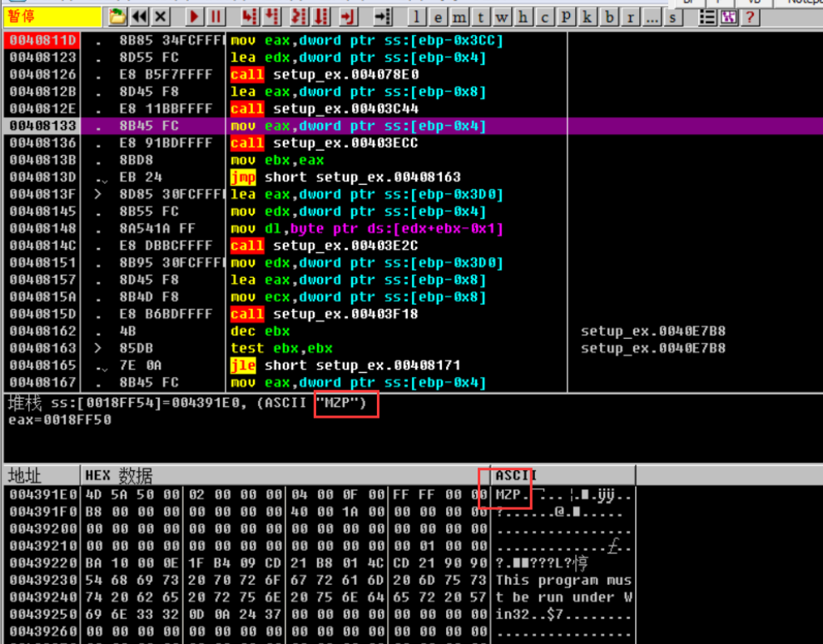Click the 堆栈 ss:[0018FF54] info line
The width and height of the screenshot is (823, 644).
[x=187, y=403]
